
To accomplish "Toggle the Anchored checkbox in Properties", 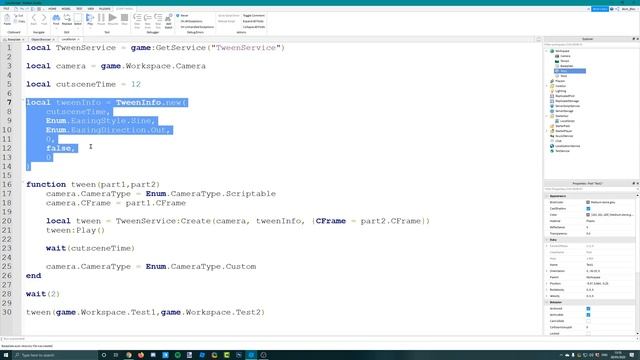I will click(588, 309).
